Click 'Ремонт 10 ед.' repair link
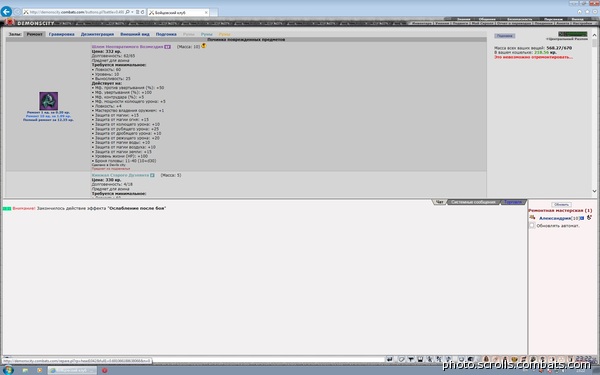The image size is (600, 375). 48,116
